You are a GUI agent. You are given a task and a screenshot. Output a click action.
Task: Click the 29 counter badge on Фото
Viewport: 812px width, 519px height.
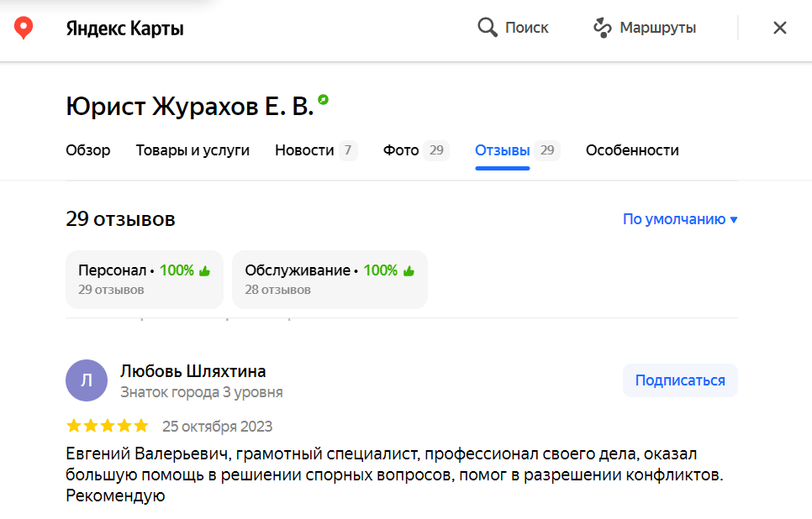pyautogui.click(x=436, y=150)
